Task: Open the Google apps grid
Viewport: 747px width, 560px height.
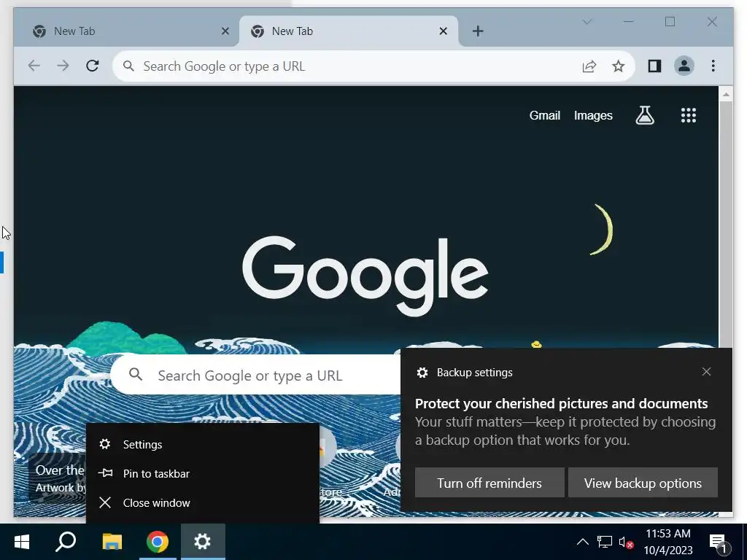Action: [x=689, y=115]
